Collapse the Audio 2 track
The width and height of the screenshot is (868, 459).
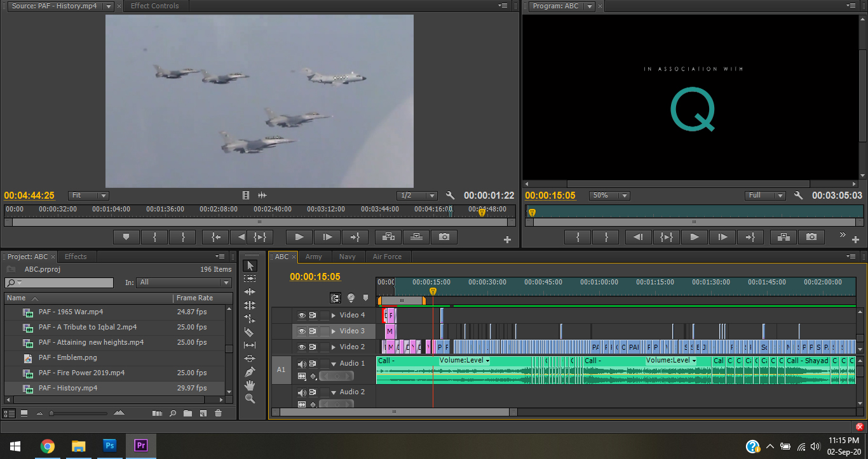pyautogui.click(x=334, y=392)
